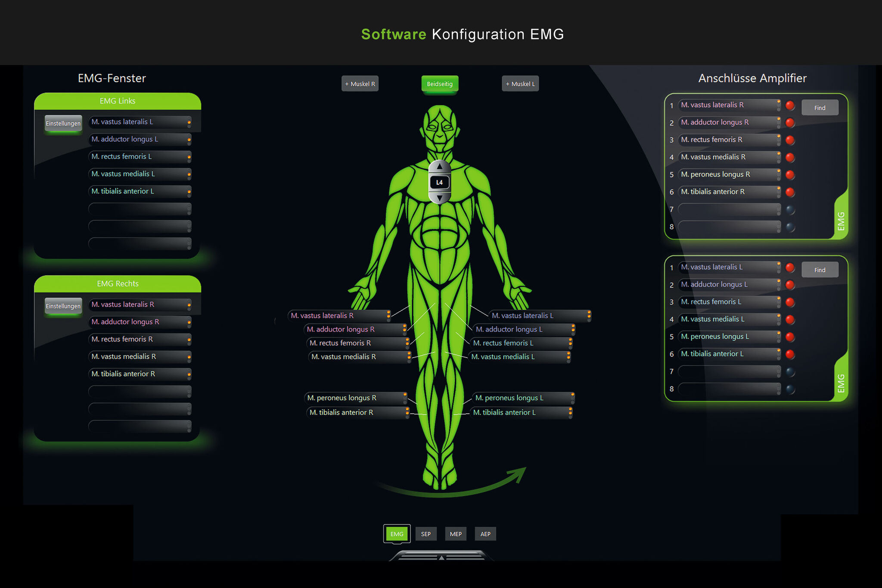
Task: Switch to the MEP tab
Action: click(x=456, y=534)
